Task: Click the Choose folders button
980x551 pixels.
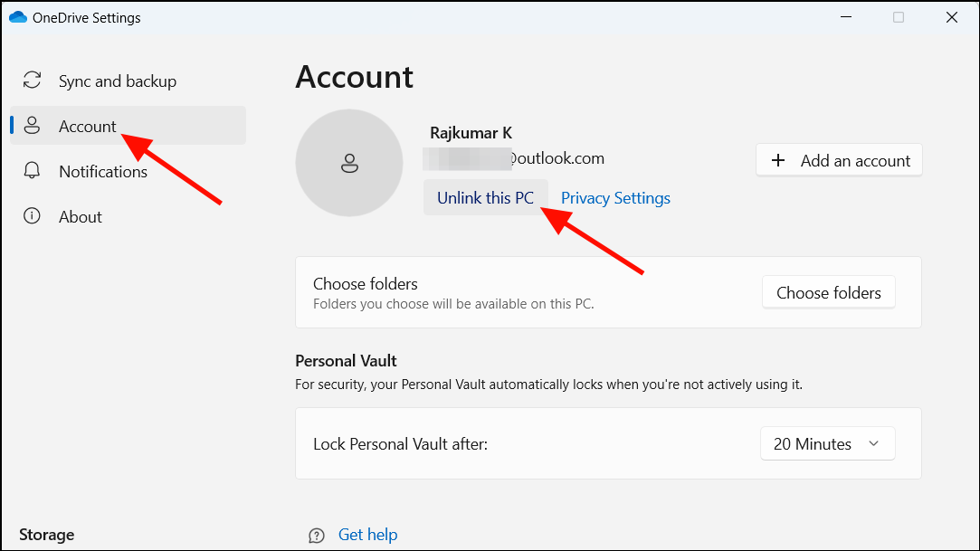Action: point(828,292)
